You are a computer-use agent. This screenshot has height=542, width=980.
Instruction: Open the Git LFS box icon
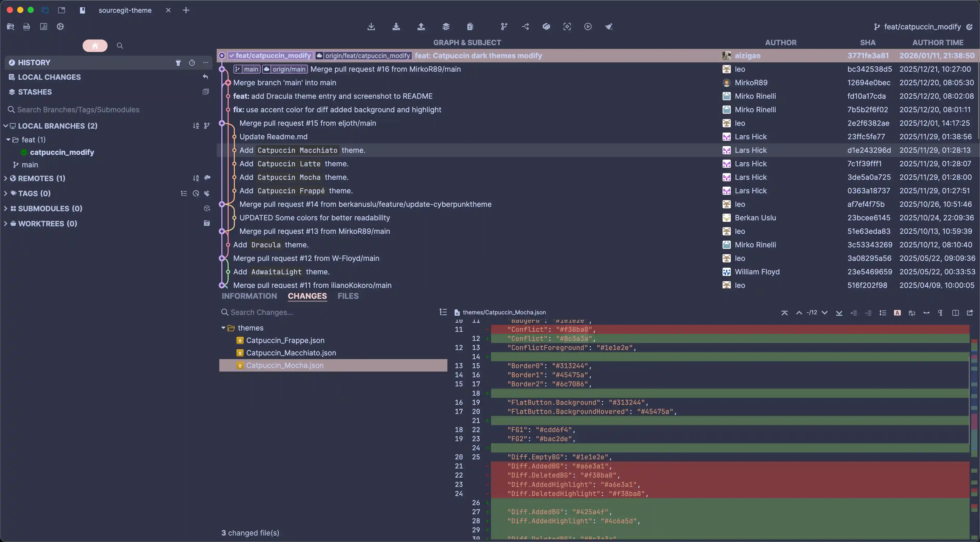[x=546, y=27]
